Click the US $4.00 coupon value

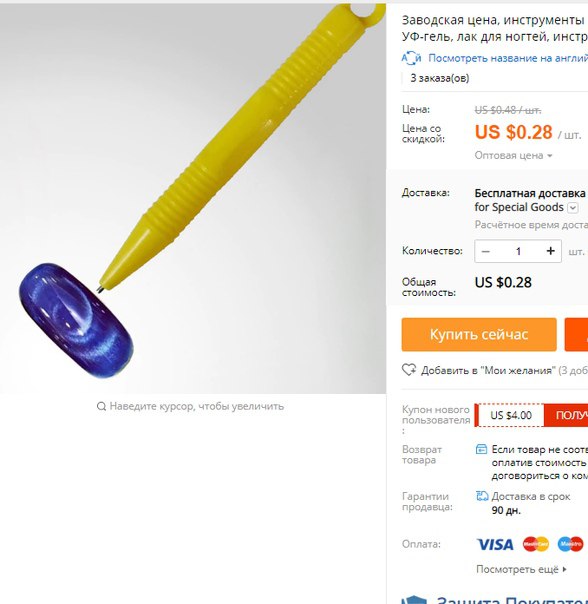pyautogui.click(x=511, y=415)
